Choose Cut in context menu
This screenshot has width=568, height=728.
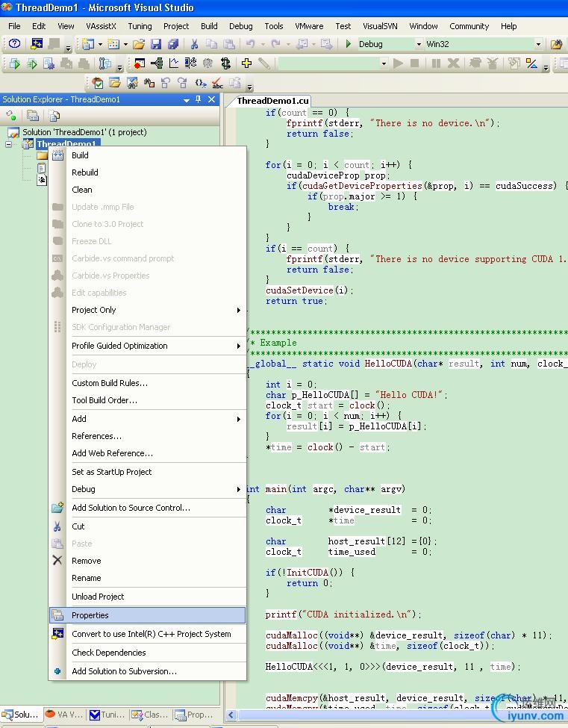[147, 526]
